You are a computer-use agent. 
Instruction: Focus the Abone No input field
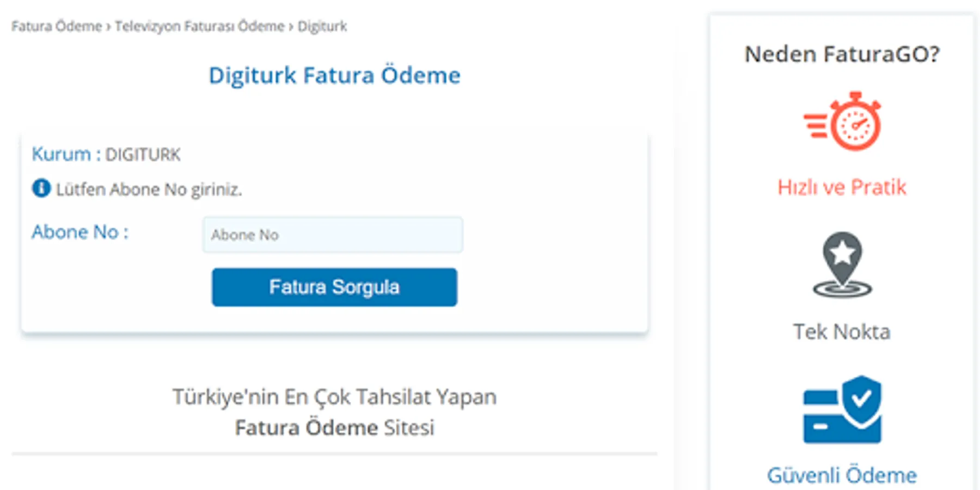coord(333,235)
